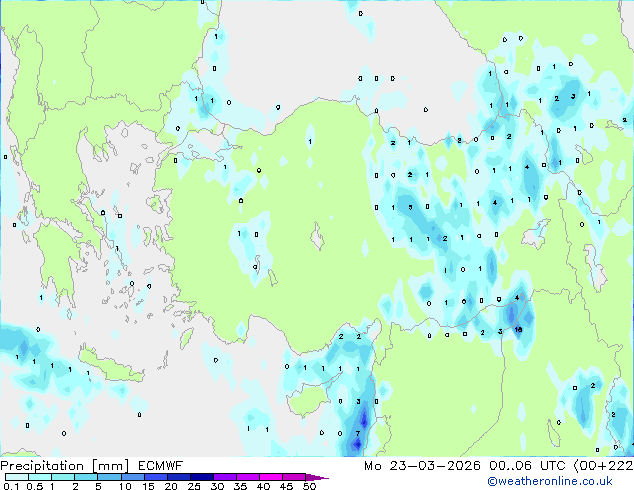Viewport: 634px width, 490px height.
Task: Click the '15' legend scale label
Action: [148, 486]
